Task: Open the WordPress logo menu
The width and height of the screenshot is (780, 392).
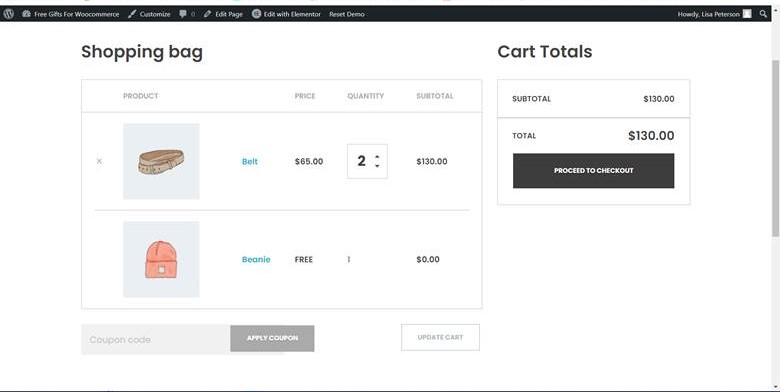Action: coord(8,14)
